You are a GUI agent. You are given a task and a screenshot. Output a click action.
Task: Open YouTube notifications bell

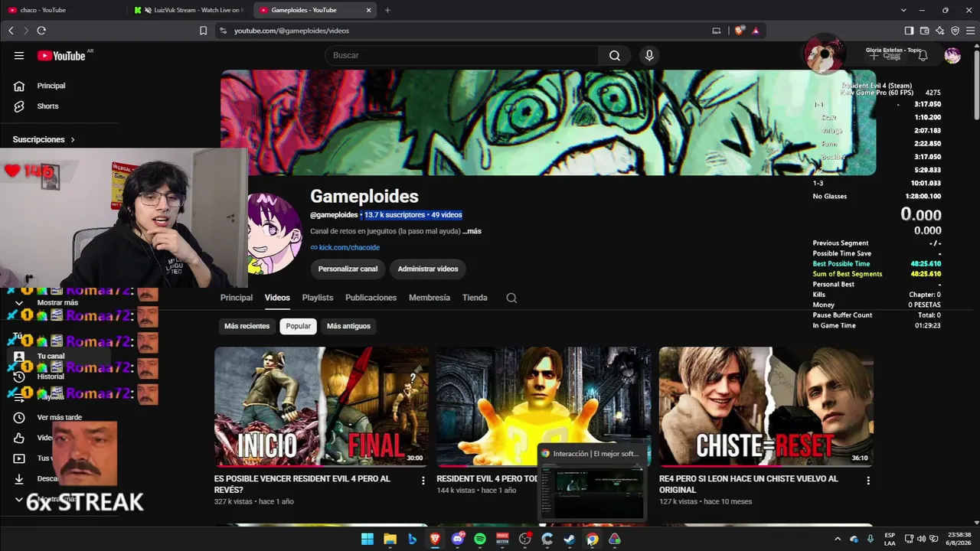click(923, 56)
